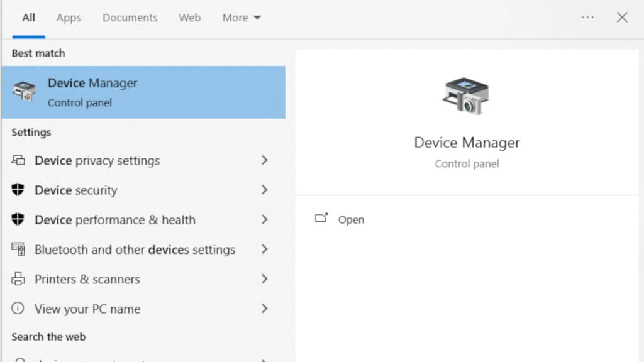Open Device Manager using the Open link
644x362 pixels.
point(351,219)
